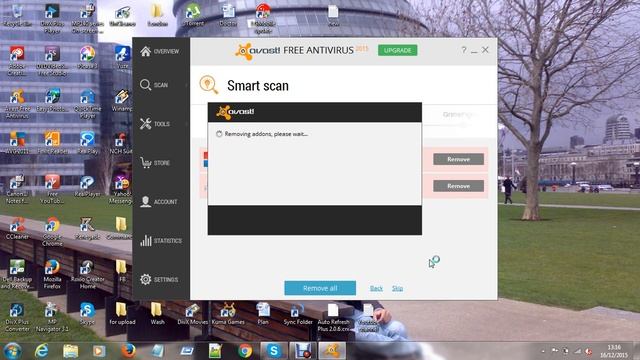Viewport: 640px width, 360px height.
Task: Open the Settings gear in Avast sidebar
Action: tap(159, 280)
